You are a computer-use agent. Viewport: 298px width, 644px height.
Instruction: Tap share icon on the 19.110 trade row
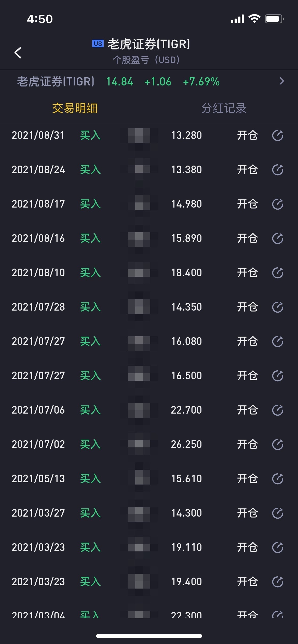point(278,547)
